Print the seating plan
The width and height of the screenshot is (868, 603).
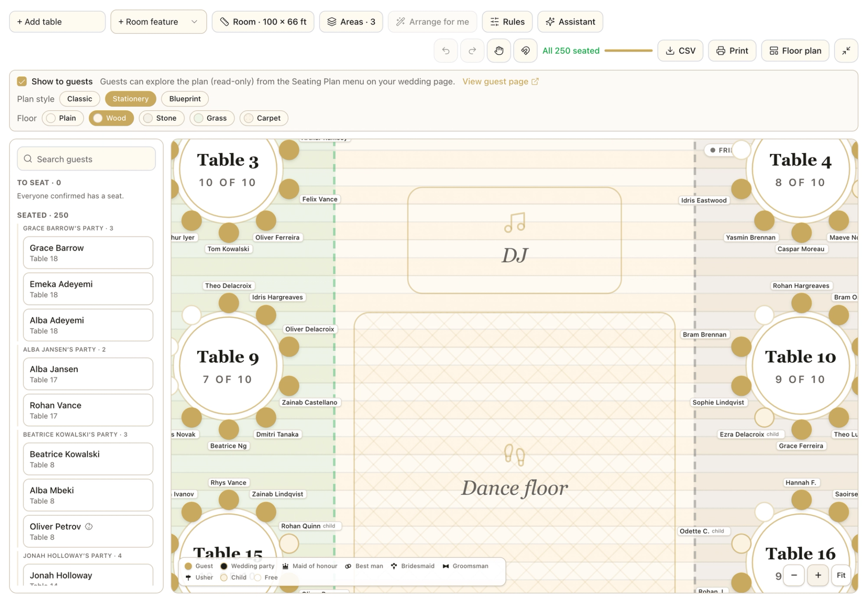tap(732, 51)
